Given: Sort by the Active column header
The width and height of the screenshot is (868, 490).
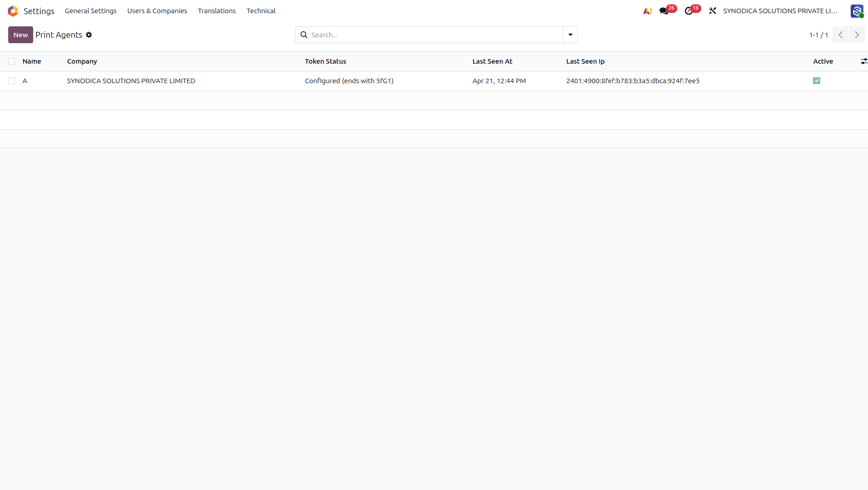Looking at the screenshot, I should click(x=823, y=61).
